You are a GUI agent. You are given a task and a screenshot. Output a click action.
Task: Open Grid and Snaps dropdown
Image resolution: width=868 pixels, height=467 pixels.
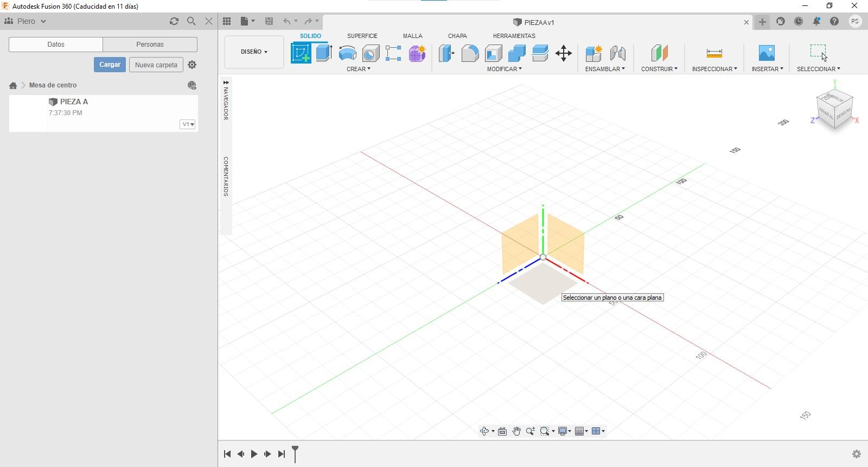[x=582, y=431]
